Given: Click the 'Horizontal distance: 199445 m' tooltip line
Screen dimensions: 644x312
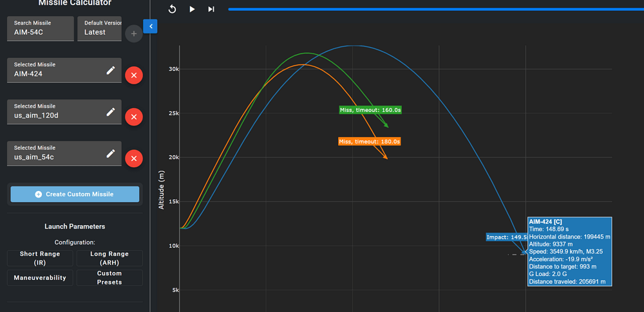Looking at the screenshot, I should (569, 237).
